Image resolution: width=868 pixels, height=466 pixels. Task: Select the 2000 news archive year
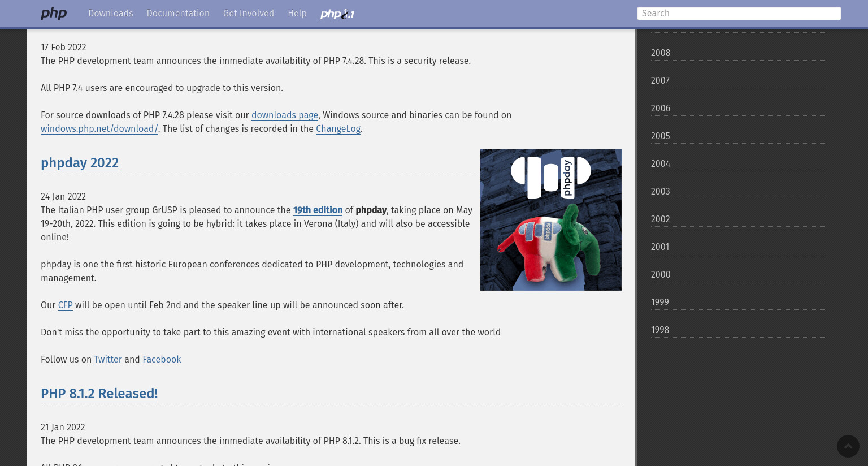click(739, 274)
